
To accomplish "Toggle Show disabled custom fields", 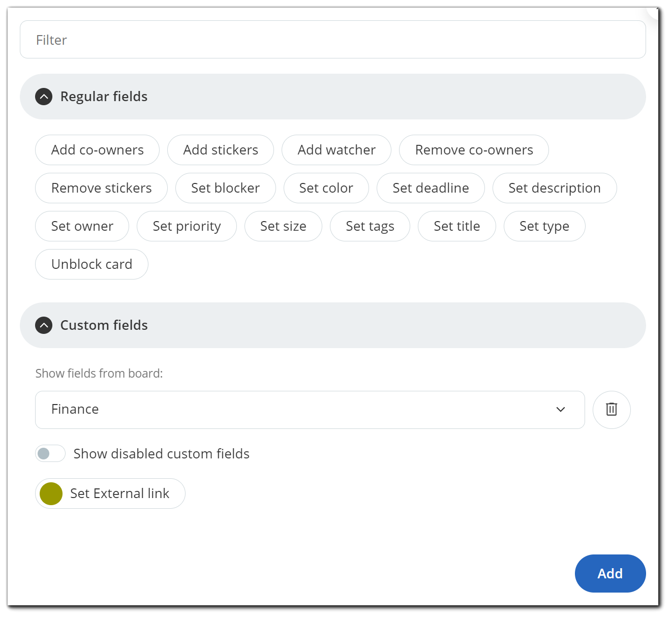I will pyautogui.click(x=50, y=453).
